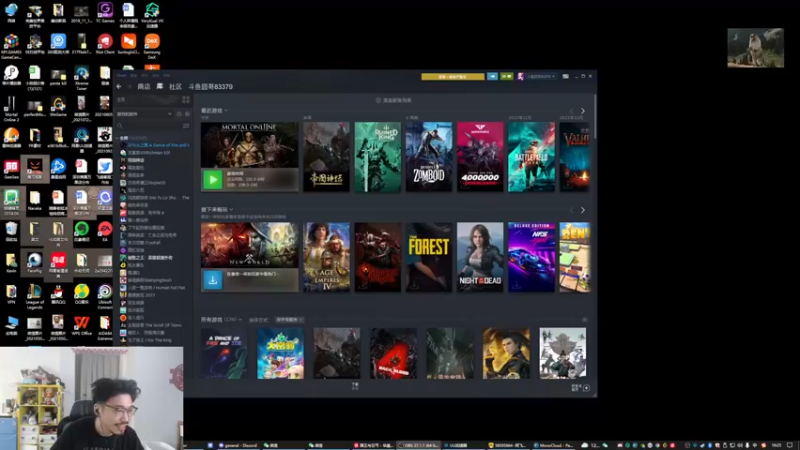Open the Project Zomboid game cover

[429, 157]
